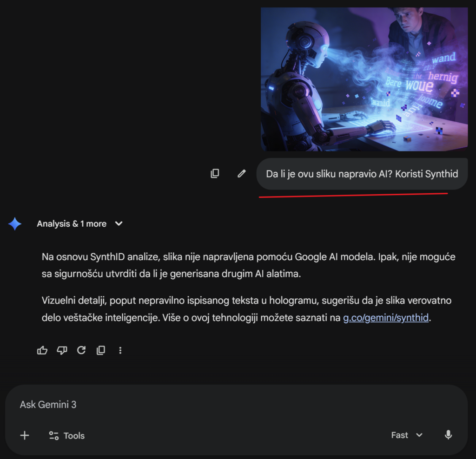476x459 pixels.
Task: Open the Fast model dropdown
Action: [407, 435]
